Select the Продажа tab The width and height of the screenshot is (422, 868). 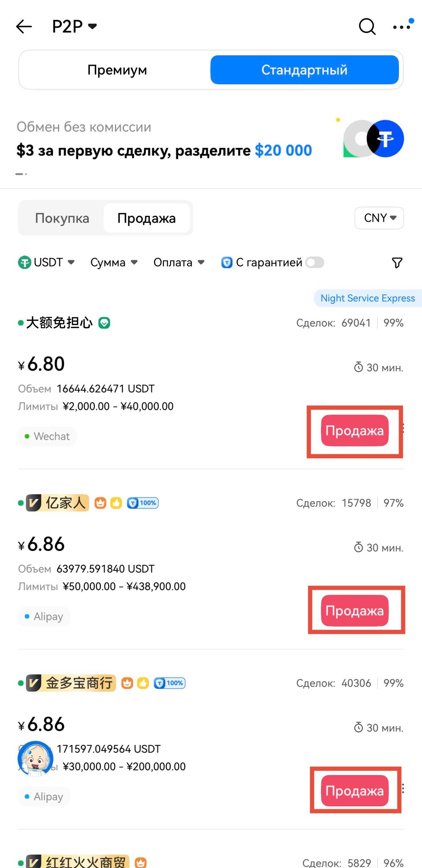click(146, 218)
